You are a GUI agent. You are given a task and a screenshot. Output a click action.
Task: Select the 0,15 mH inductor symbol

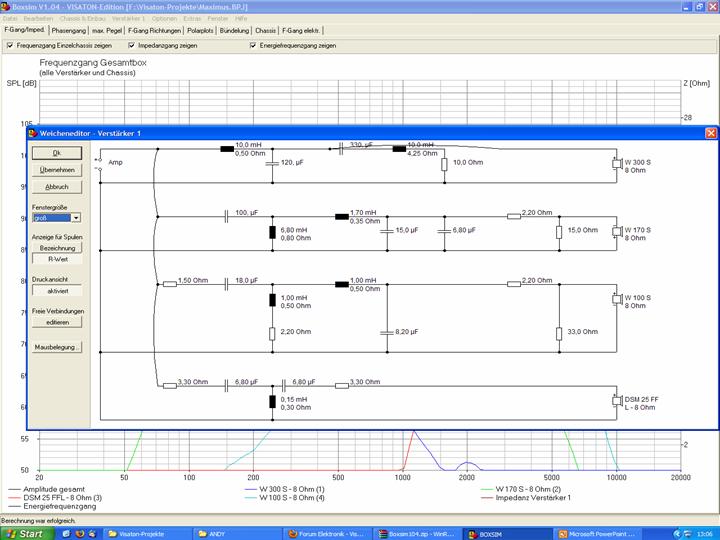click(x=272, y=402)
